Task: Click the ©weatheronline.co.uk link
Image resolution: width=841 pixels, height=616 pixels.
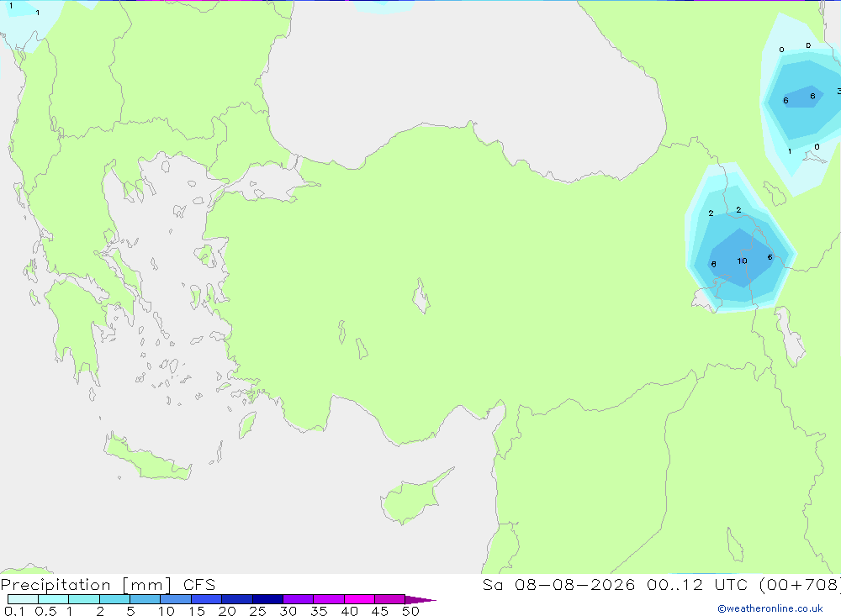Action: [x=770, y=608]
